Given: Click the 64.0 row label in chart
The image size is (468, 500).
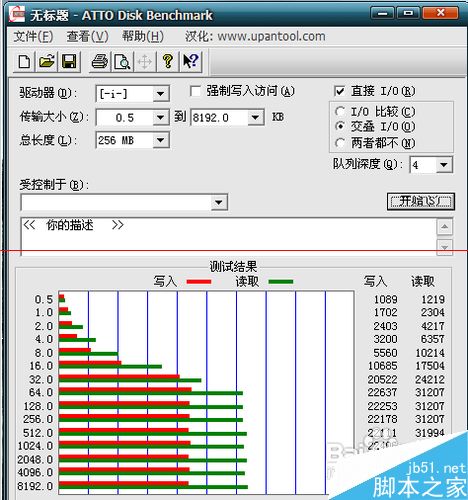Looking at the screenshot, I should pos(41,393).
